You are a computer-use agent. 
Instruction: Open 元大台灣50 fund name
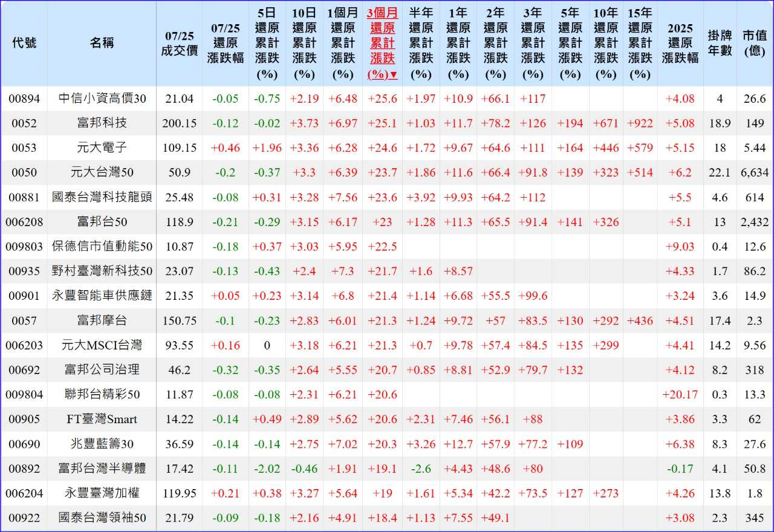pyautogui.click(x=102, y=173)
